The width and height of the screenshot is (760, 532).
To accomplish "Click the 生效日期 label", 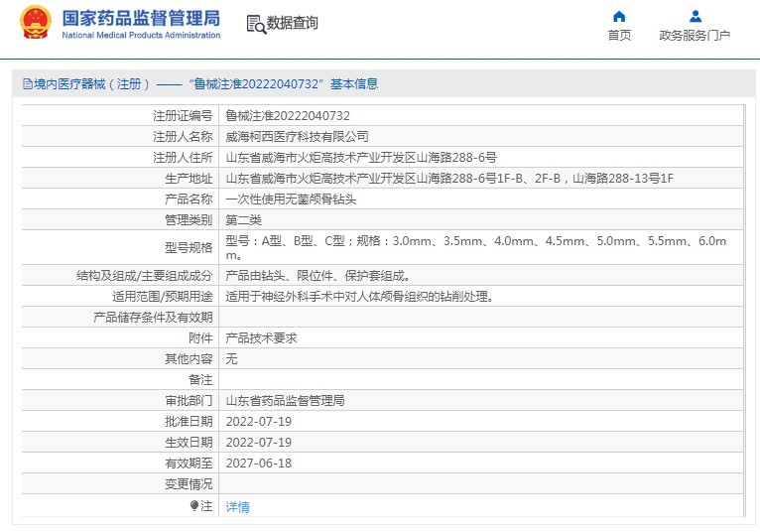I will pyautogui.click(x=189, y=443).
